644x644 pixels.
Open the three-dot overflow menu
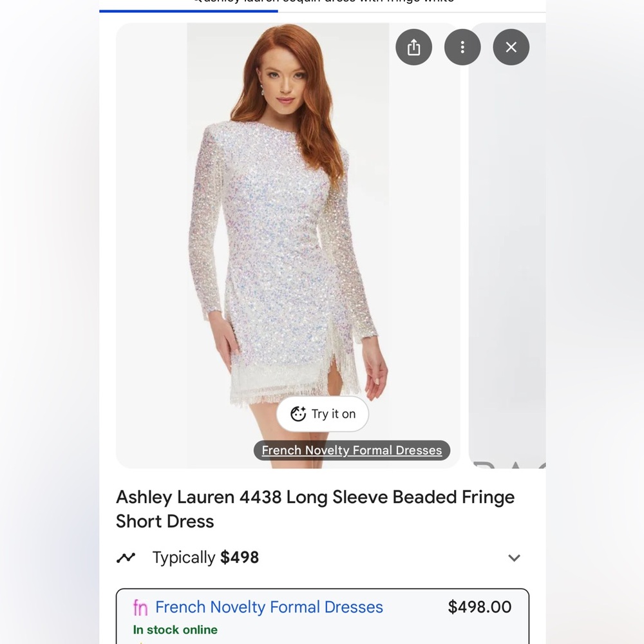point(462,47)
